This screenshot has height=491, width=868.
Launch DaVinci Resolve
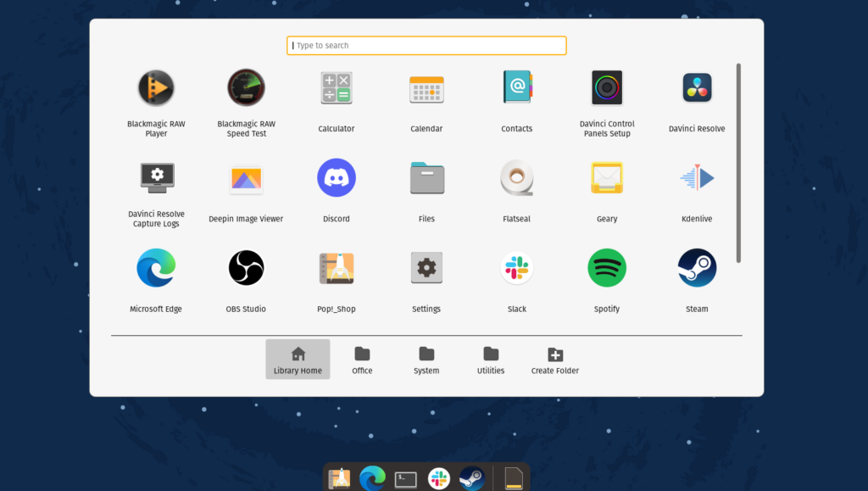(697, 87)
